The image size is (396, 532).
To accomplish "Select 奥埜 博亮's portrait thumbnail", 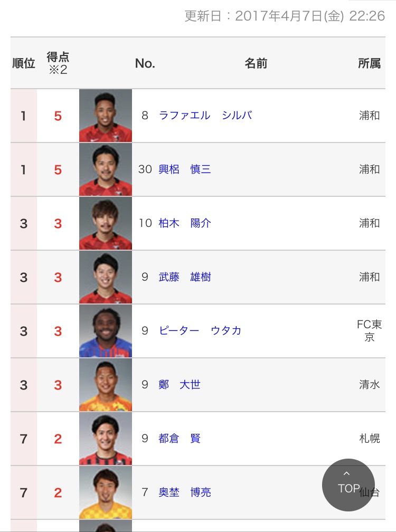I will pyautogui.click(x=106, y=492).
